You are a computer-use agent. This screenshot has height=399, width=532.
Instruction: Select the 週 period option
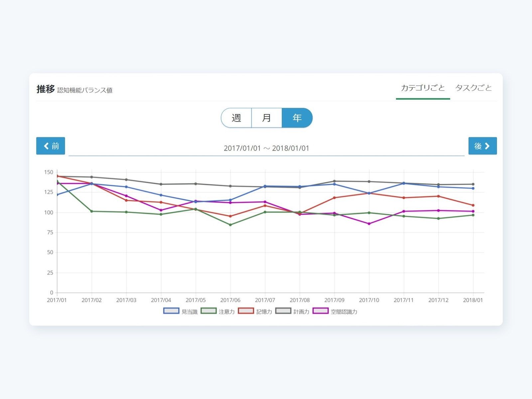pyautogui.click(x=236, y=118)
